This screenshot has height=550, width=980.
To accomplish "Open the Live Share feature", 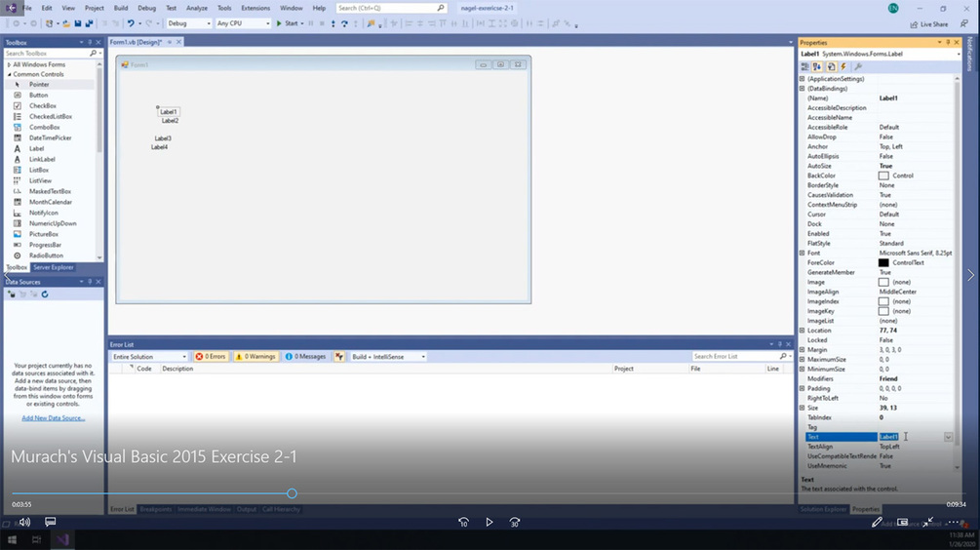I will click(x=929, y=24).
